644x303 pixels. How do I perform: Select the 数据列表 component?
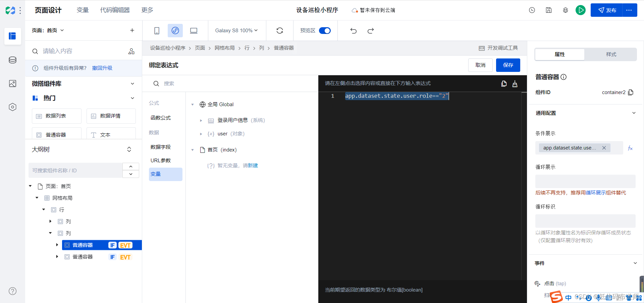(x=57, y=116)
